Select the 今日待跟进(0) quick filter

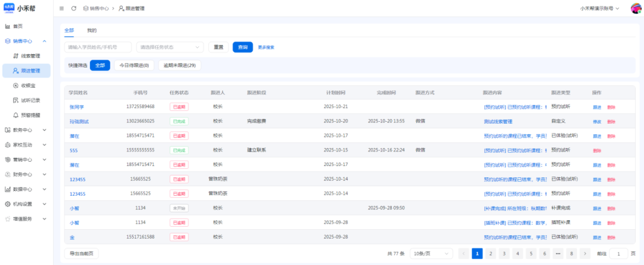coord(134,65)
